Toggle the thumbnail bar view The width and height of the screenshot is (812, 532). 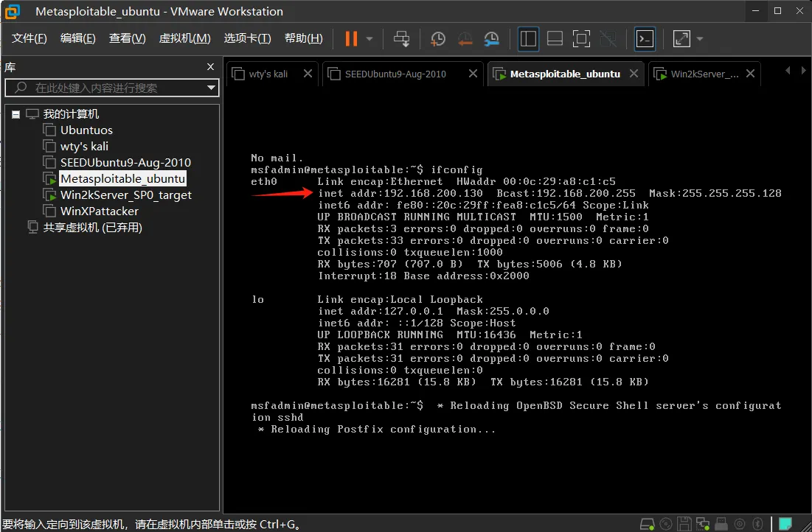555,39
